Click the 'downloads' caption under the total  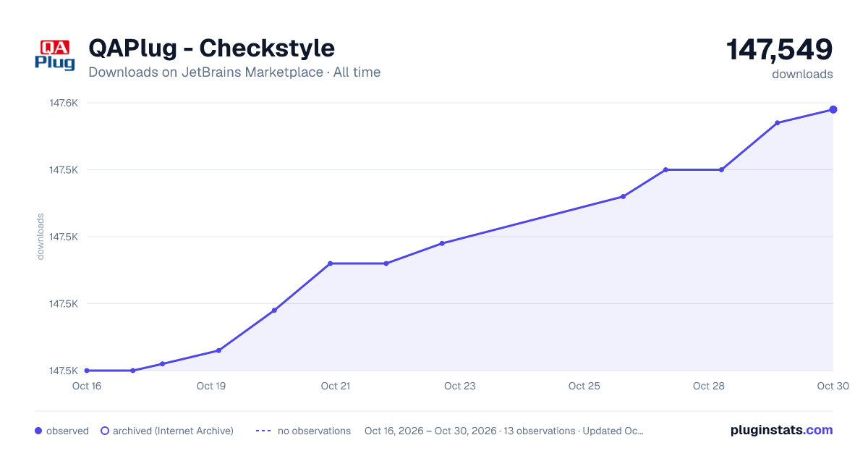click(x=802, y=74)
